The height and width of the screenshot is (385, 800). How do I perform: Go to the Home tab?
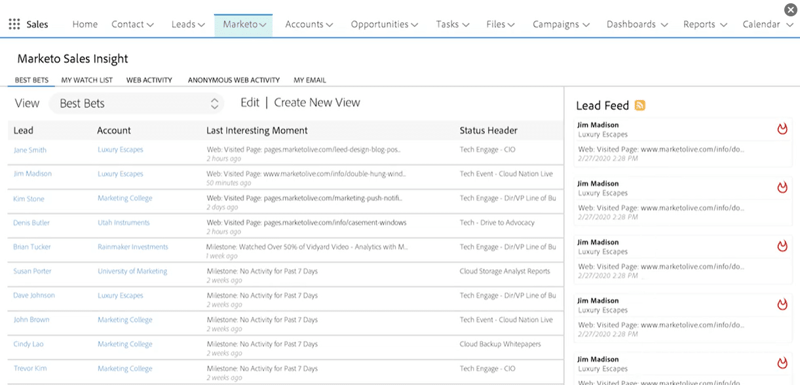click(x=85, y=24)
